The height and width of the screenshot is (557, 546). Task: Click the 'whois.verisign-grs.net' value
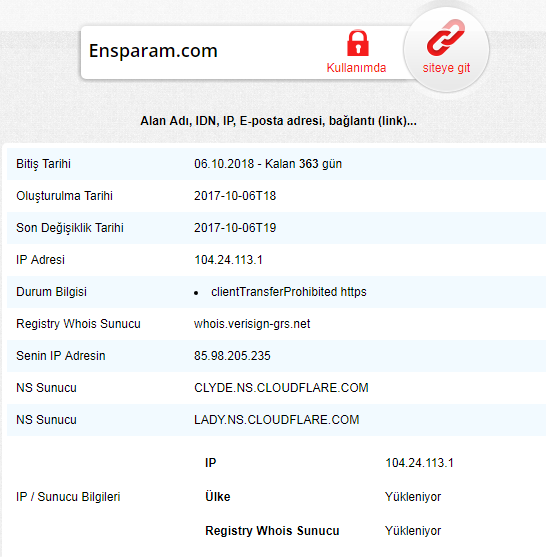(252, 324)
